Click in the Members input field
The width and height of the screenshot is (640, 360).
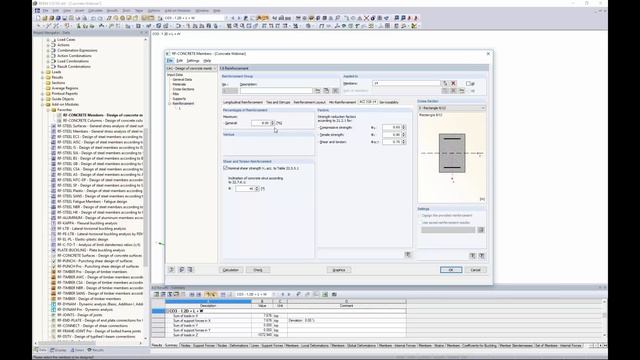[406, 83]
